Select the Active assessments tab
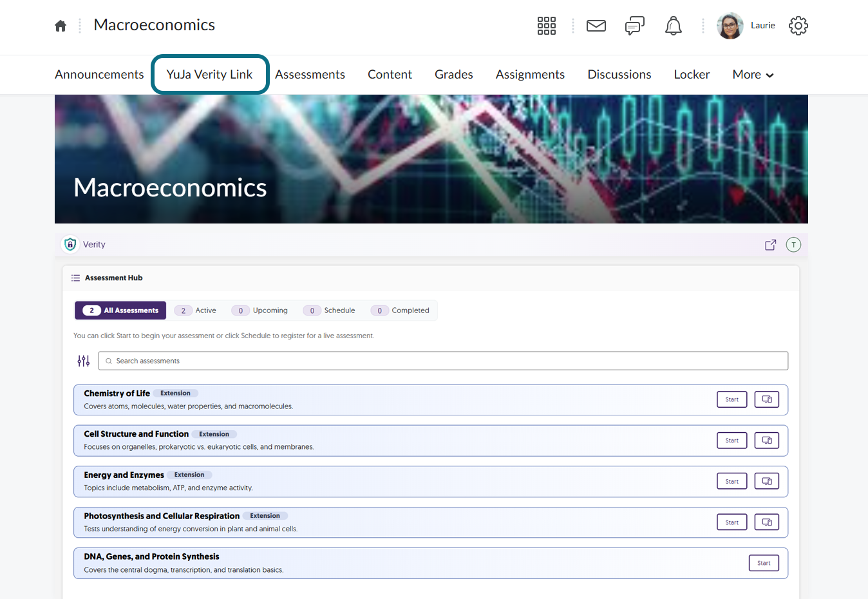The width and height of the screenshot is (868, 599). tap(196, 310)
